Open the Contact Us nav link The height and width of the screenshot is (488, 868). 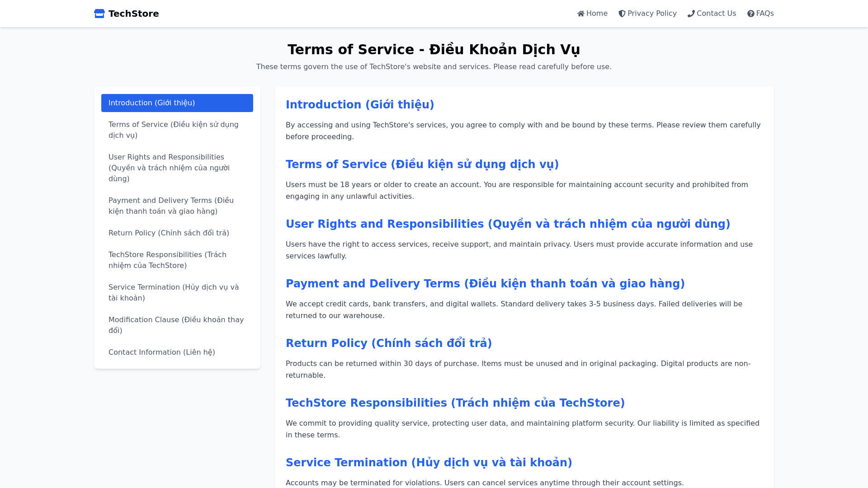(x=716, y=14)
